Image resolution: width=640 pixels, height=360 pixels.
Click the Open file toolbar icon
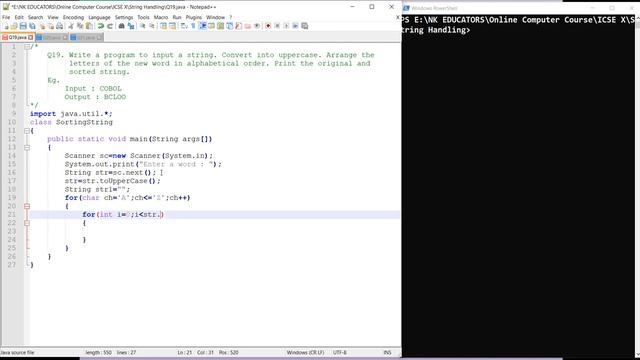(x=14, y=26)
